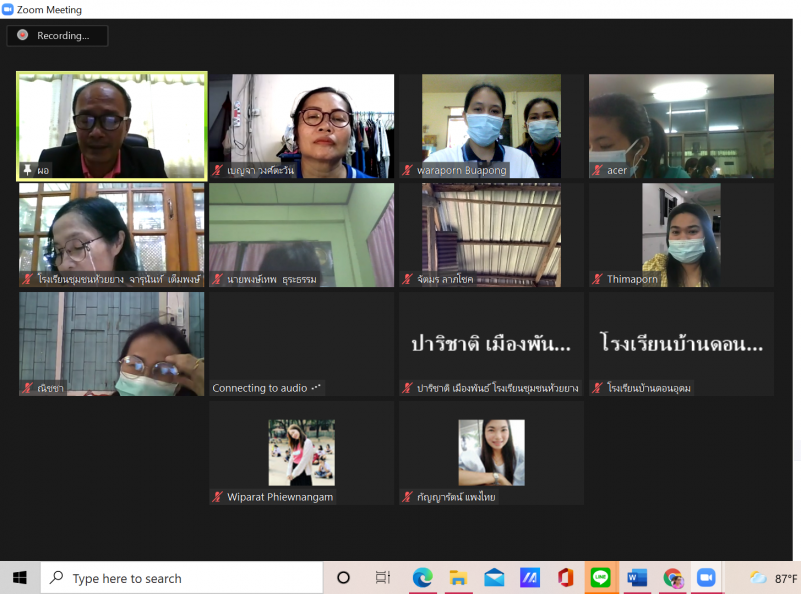This screenshot has width=801, height=594.
Task: Click the Recording indicator in Zoom
Action: click(56, 36)
